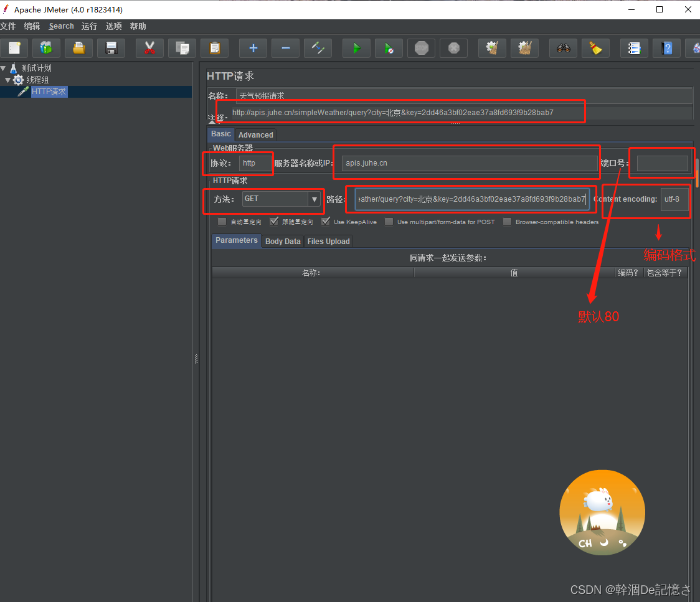Click the 名称 column header in parameters table

pyautogui.click(x=313, y=273)
